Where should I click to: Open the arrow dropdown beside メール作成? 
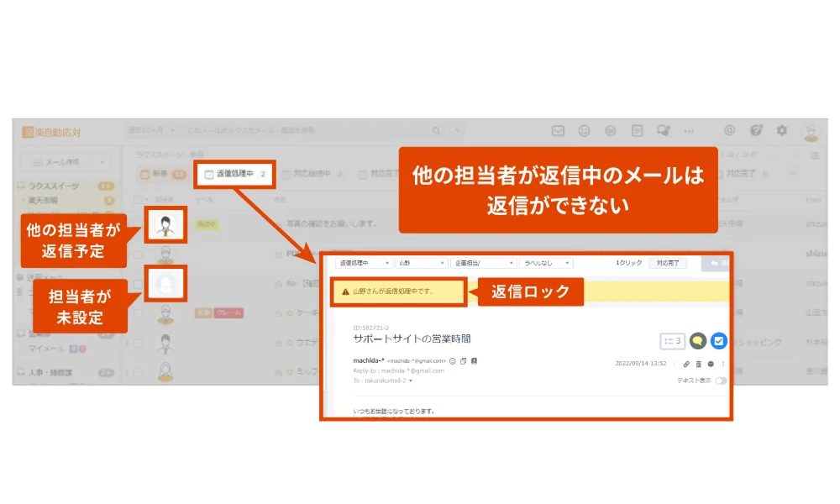[102, 162]
